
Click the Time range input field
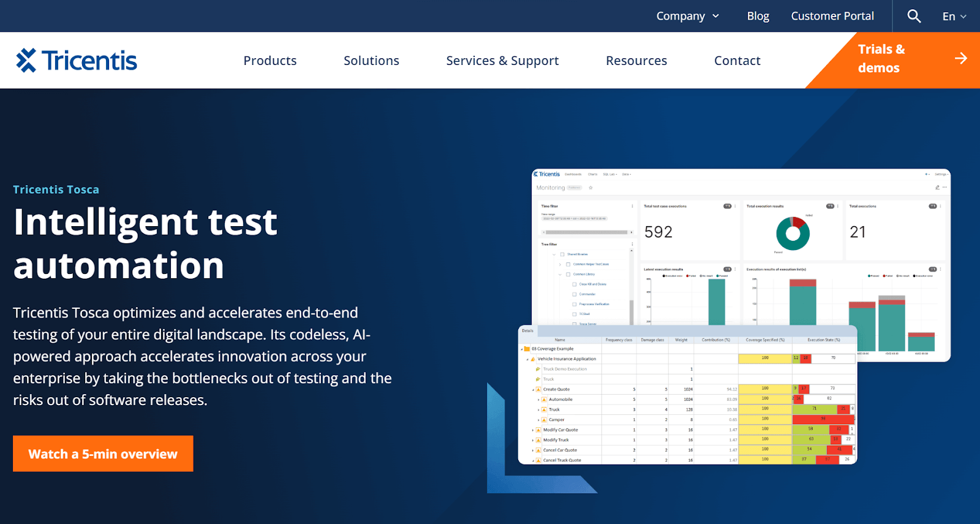574,218
